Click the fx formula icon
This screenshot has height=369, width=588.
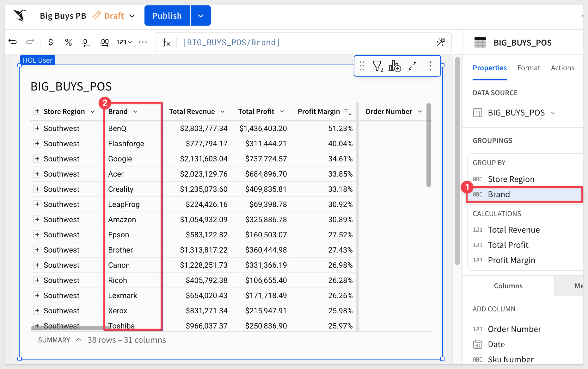pos(167,42)
